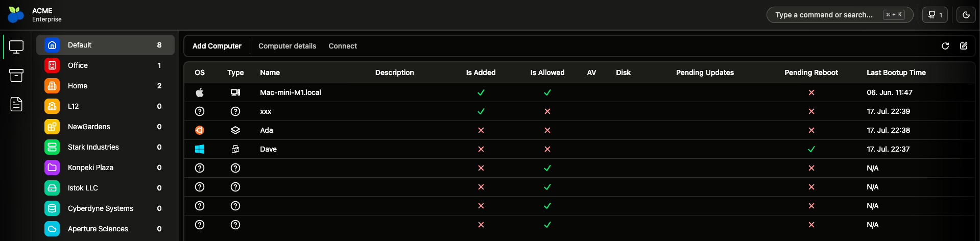Click Is Added checkmark for xxx row
The width and height of the screenshot is (980, 241).
pyautogui.click(x=481, y=111)
